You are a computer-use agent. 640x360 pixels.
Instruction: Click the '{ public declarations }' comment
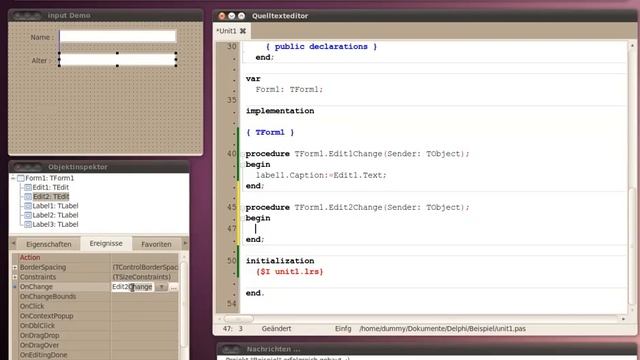click(321, 47)
